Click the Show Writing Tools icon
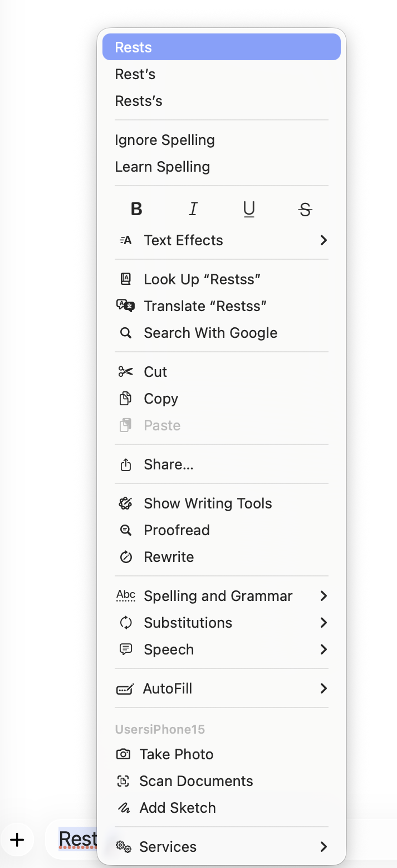The height and width of the screenshot is (868, 397). click(126, 503)
